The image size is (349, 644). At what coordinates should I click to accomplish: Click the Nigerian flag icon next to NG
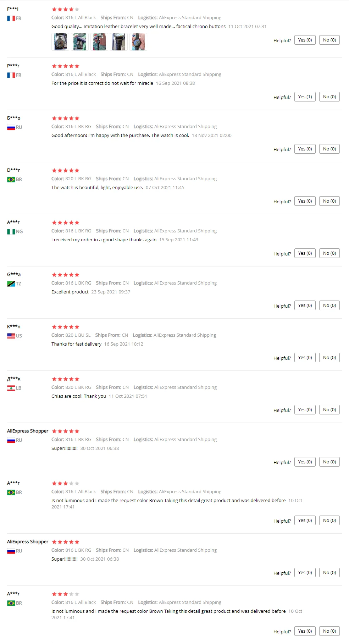11,232
